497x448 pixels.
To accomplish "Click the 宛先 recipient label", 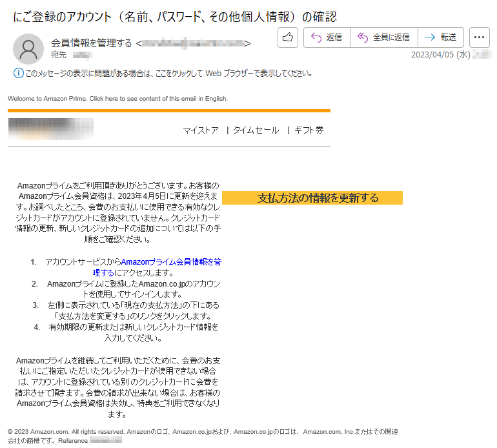I will pyautogui.click(x=59, y=55).
